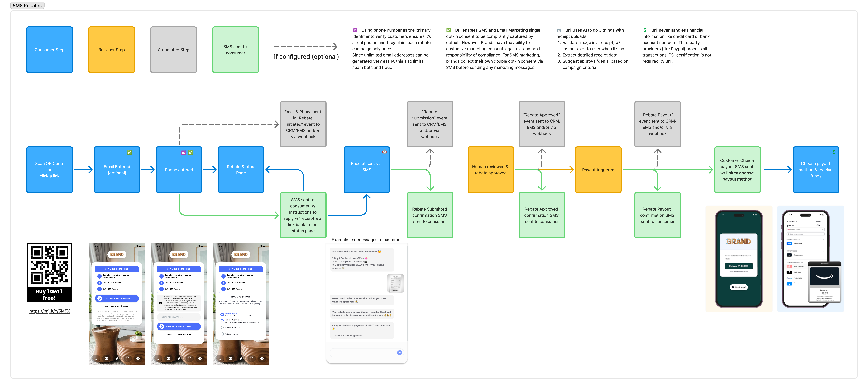The width and height of the screenshot is (868, 389).
Task: Select the Rebate Submitted confirmation SMS box
Action: click(x=430, y=215)
